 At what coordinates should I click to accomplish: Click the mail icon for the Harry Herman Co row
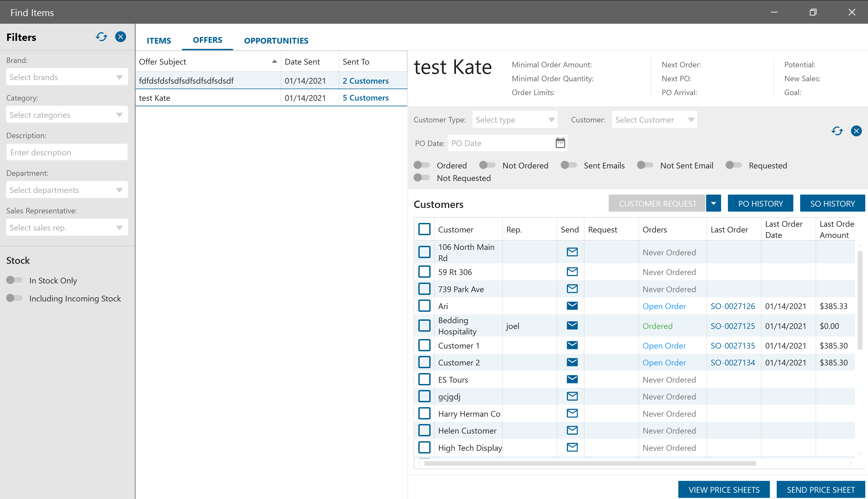(572, 413)
